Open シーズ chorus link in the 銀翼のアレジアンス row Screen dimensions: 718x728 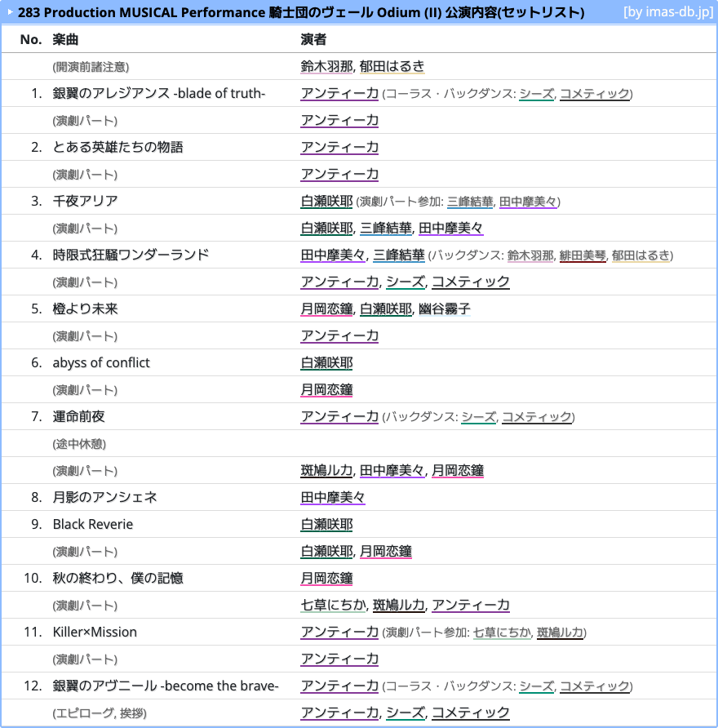click(x=537, y=93)
